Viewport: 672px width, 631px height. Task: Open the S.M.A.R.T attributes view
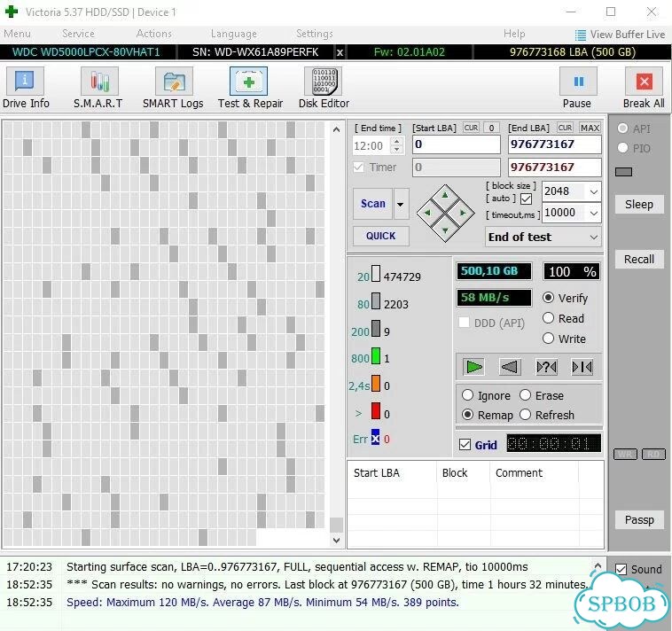(x=98, y=88)
